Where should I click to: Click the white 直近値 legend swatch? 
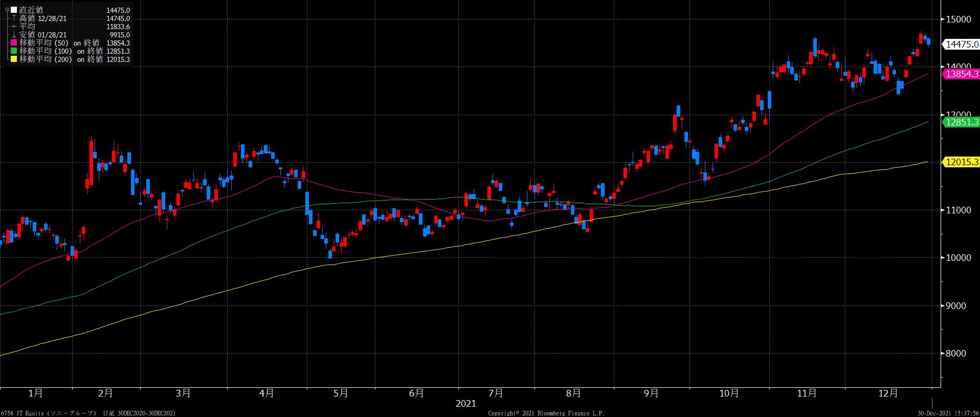pos(14,10)
